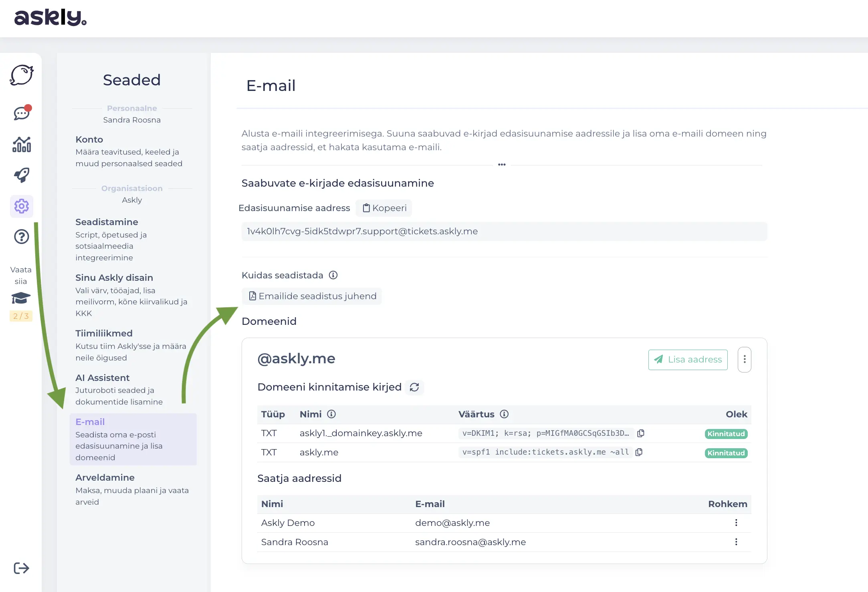Open the Emailide seadistus juhend link

pos(312,296)
